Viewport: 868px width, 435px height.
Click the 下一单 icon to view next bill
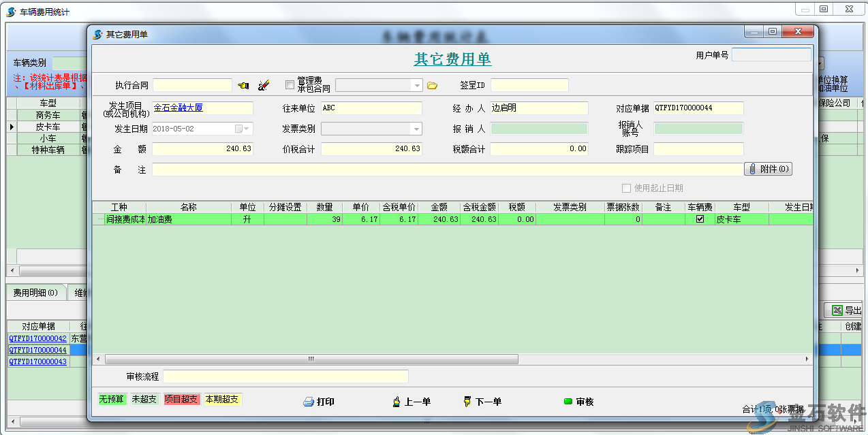pyautogui.click(x=467, y=402)
